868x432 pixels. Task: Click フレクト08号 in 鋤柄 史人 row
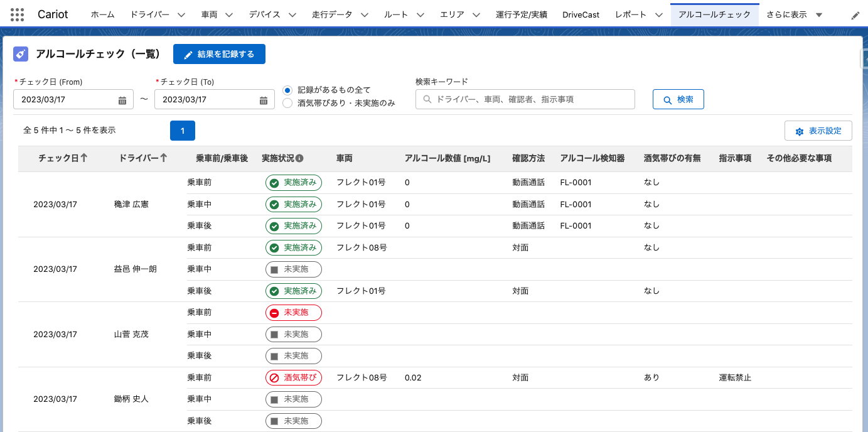pyautogui.click(x=362, y=377)
